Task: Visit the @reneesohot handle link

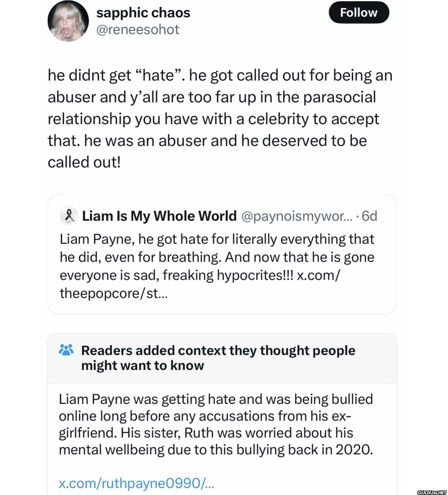Action: (138, 29)
